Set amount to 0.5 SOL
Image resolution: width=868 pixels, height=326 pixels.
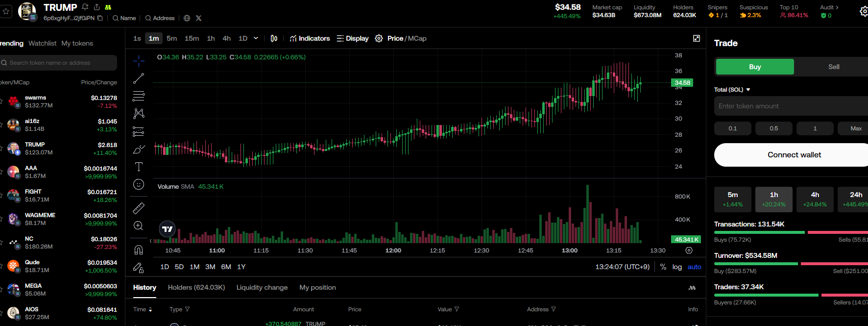click(x=774, y=128)
